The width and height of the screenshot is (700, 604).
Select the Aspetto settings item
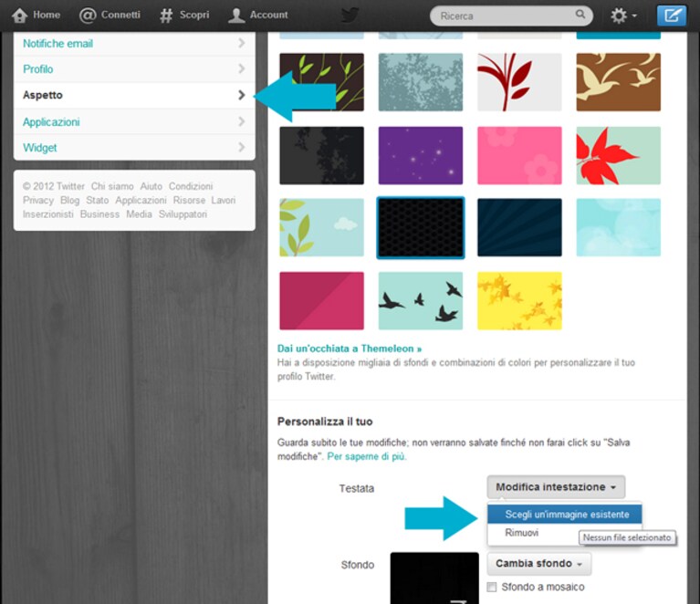click(x=134, y=95)
